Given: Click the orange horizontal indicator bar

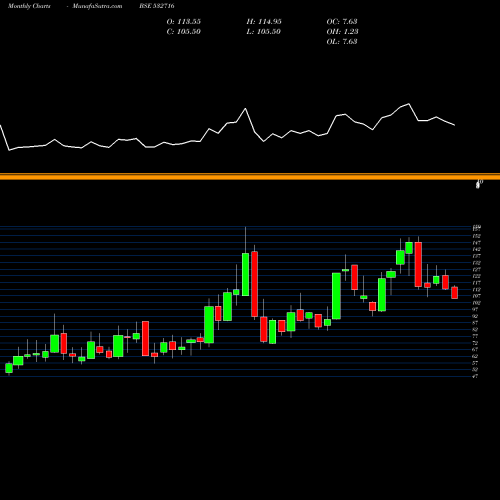Looking at the screenshot, I should tap(250, 177).
